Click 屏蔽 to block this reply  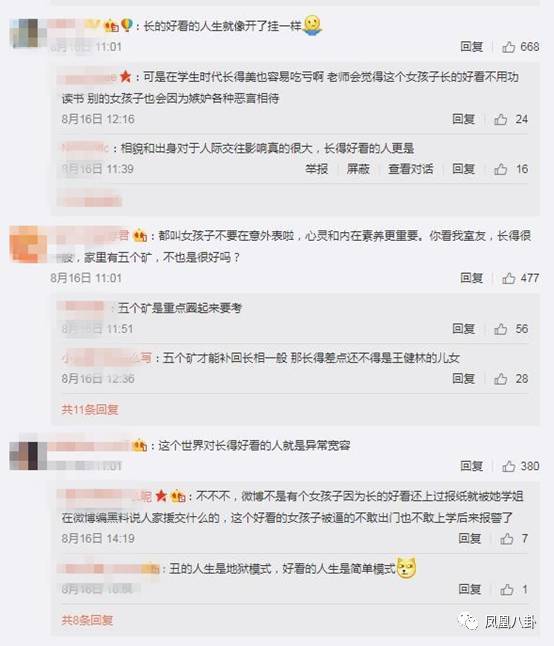(x=358, y=169)
